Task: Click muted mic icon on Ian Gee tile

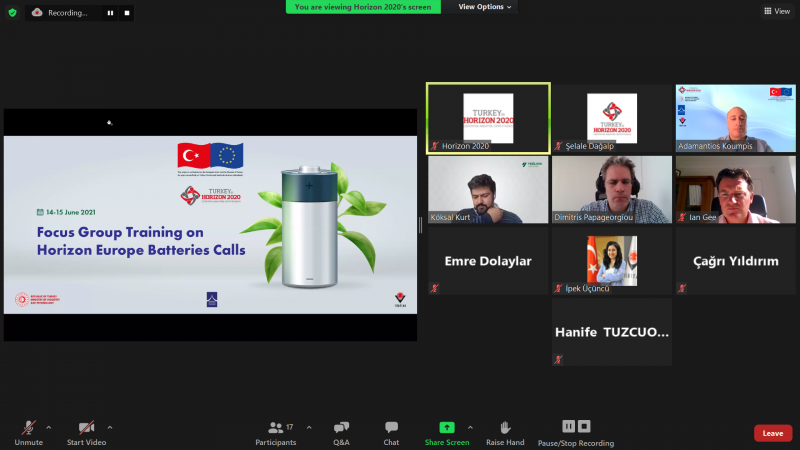Action: tap(682, 217)
